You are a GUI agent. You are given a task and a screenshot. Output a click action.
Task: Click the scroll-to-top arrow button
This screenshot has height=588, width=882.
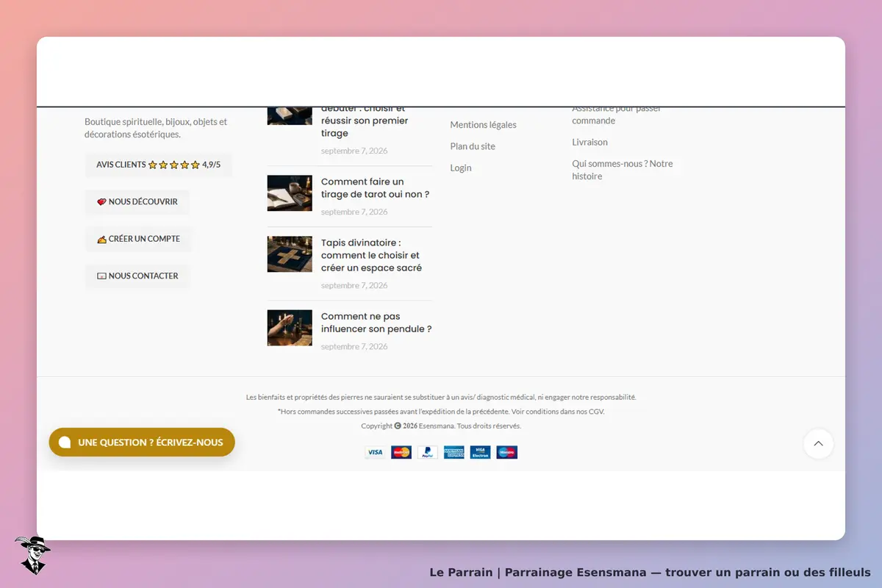pyautogui.click(x=818, y=443)
